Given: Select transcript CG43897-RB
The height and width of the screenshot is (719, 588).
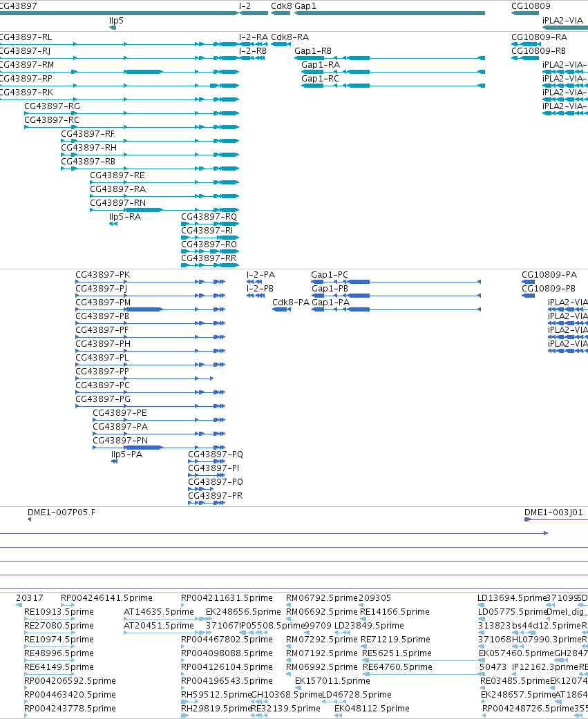Looking at the screenshot, I should click(150, 169).
